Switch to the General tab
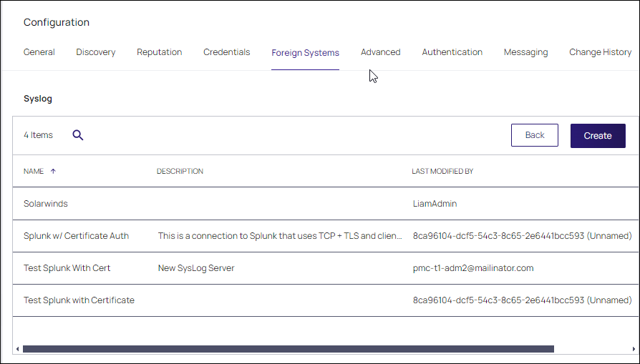This screenshot has height=364, width=640. 39,52
